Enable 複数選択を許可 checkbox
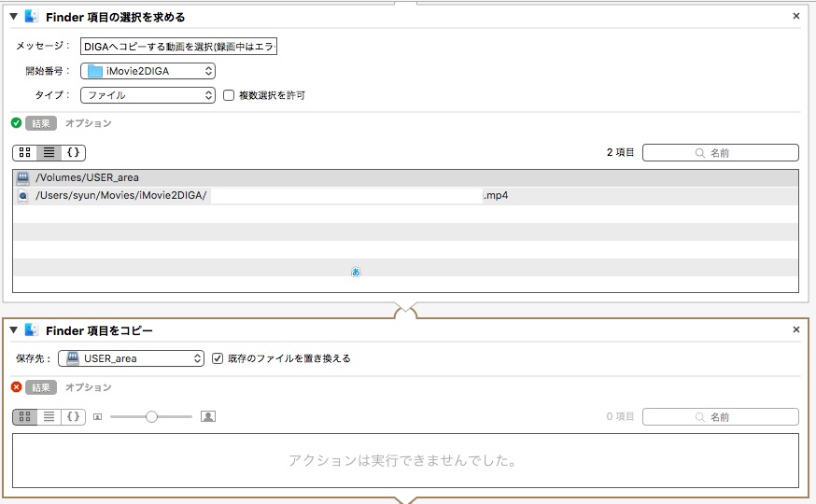The width and height of the screenshot is (816, 504). point(229,95)
